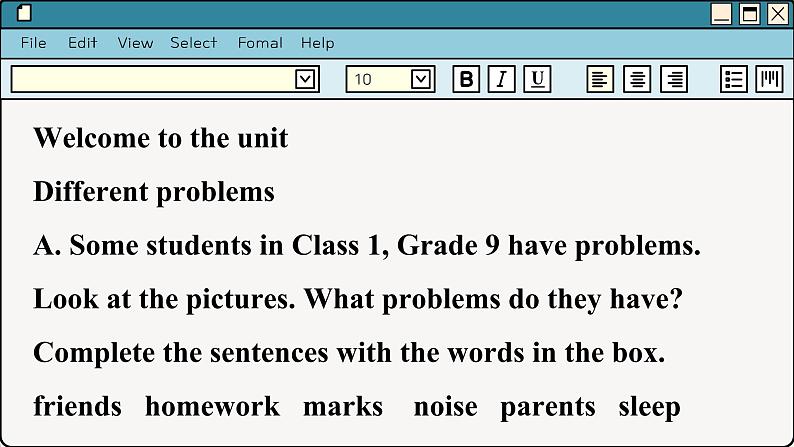Align text to the left
The height and width of the screenshot is (447, 794).
600,80
